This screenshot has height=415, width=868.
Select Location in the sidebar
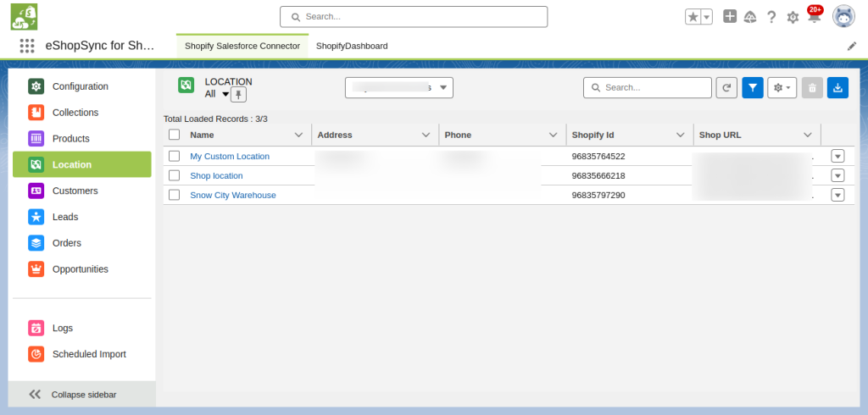tap(82, 164)
